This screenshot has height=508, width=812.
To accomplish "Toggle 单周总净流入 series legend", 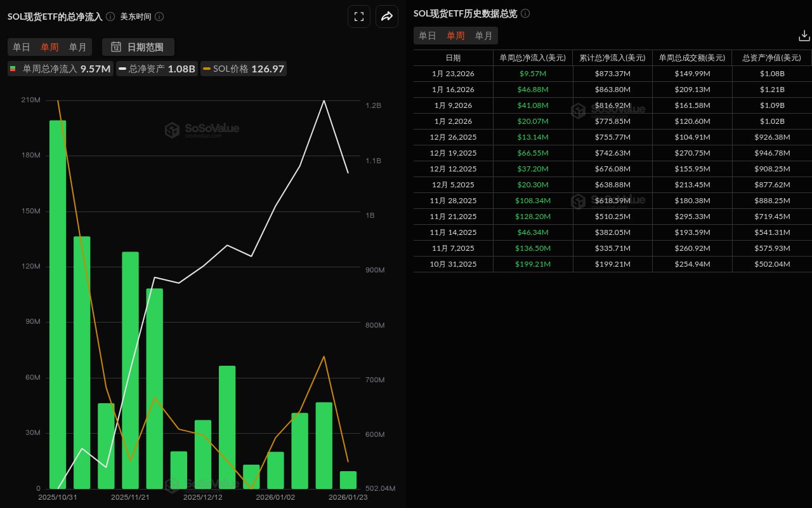I will [x=60, y=69].
